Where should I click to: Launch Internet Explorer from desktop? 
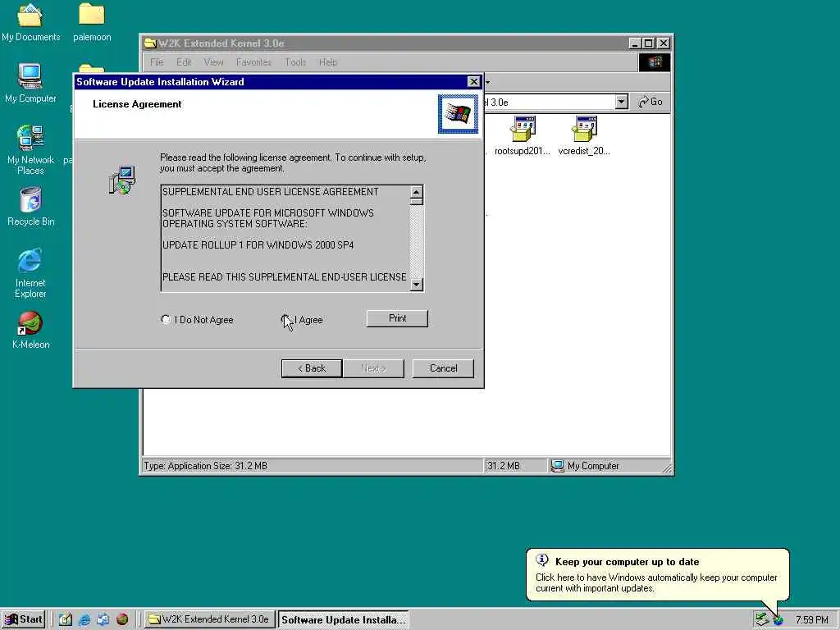click(30, 272)
